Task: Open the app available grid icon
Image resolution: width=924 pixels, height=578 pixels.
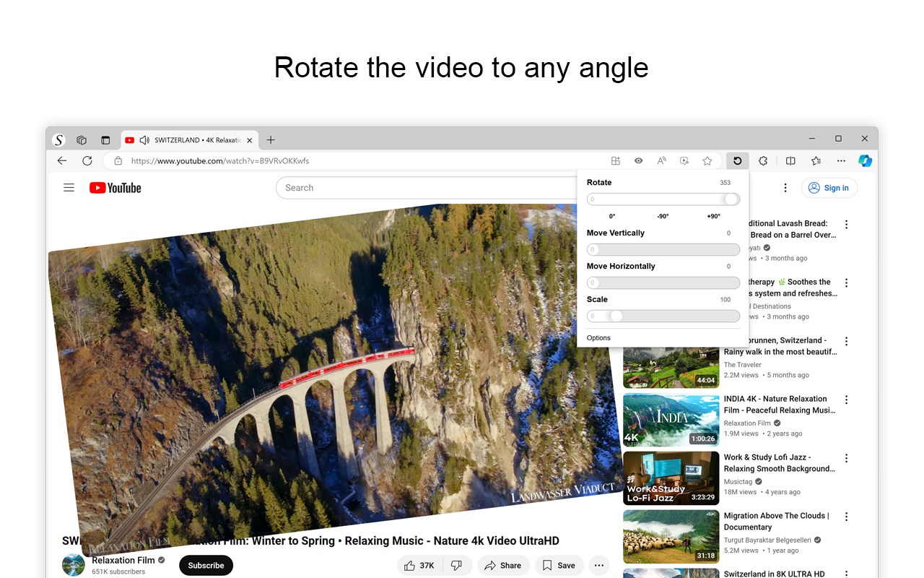Action: coord(616,161)
